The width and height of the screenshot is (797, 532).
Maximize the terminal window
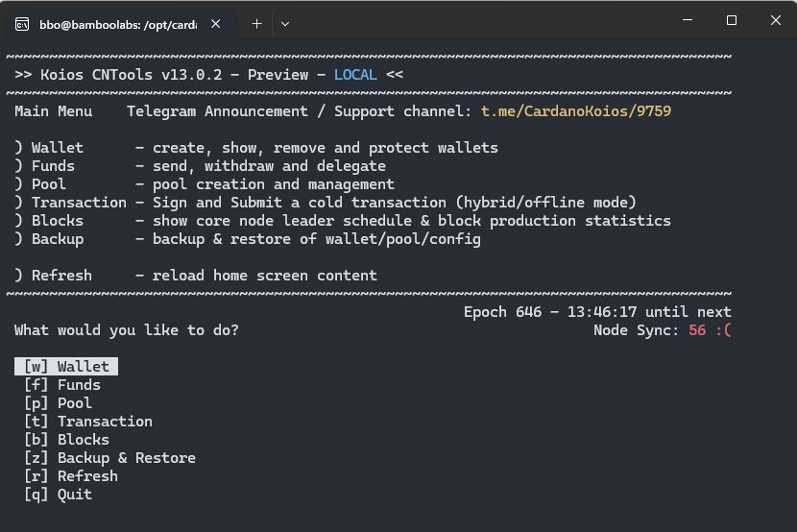732,20
